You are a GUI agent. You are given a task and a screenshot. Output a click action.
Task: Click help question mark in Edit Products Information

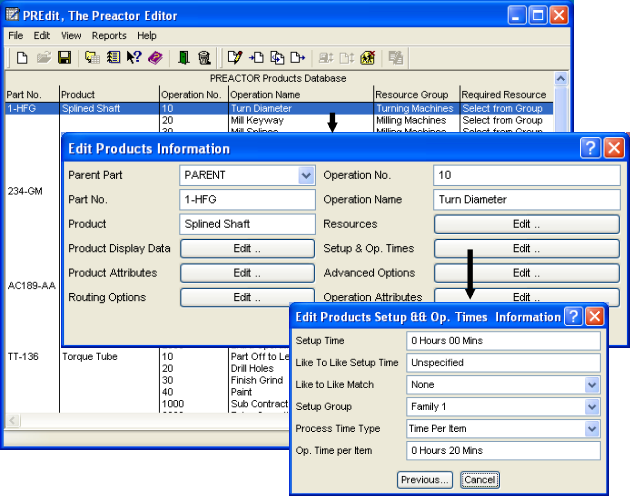pyautogui.click(x=590, y=148)
